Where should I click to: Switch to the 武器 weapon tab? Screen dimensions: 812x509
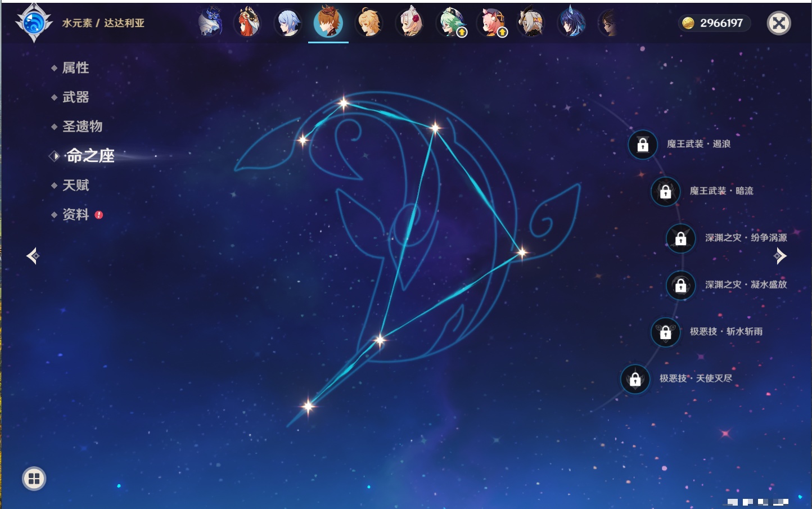[x=75, y=97]
